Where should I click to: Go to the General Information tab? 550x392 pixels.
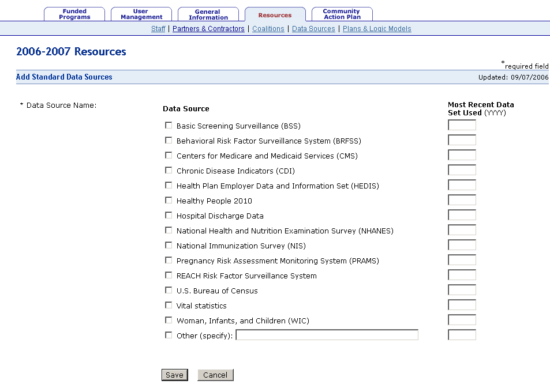point(208,14)
